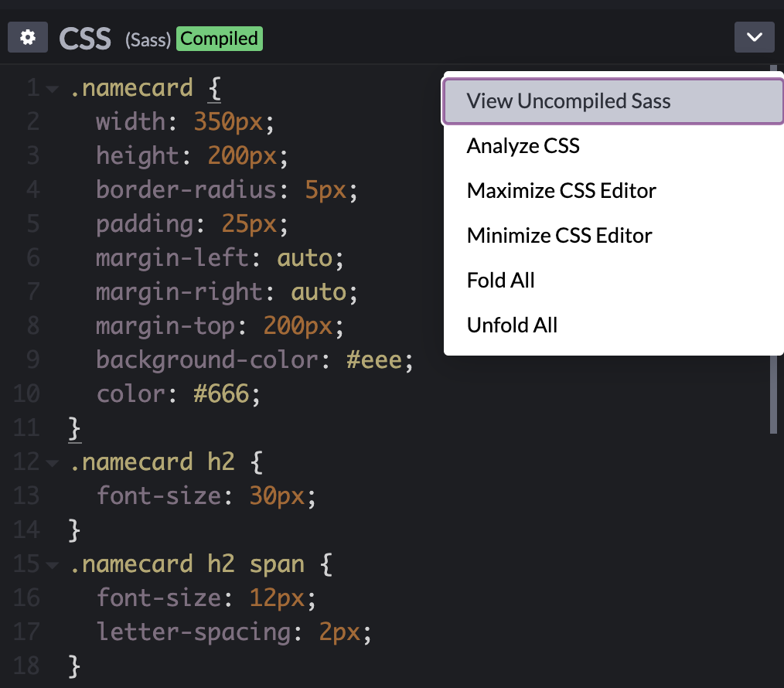Image resolution: width=784 pixels, height=688 pixels.
Task: Collapse the .namecard h2 fold arrow on line 12
Action: point(53,463)
